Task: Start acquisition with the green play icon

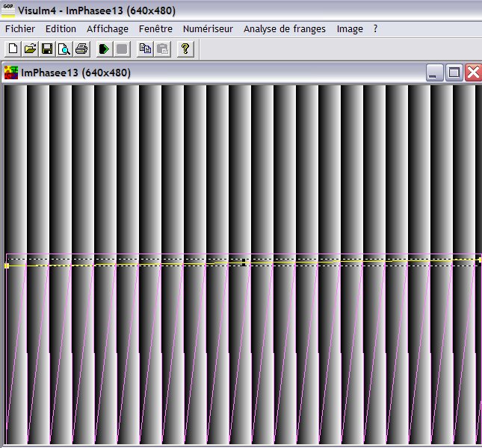Action: click(x=105, y=49)
